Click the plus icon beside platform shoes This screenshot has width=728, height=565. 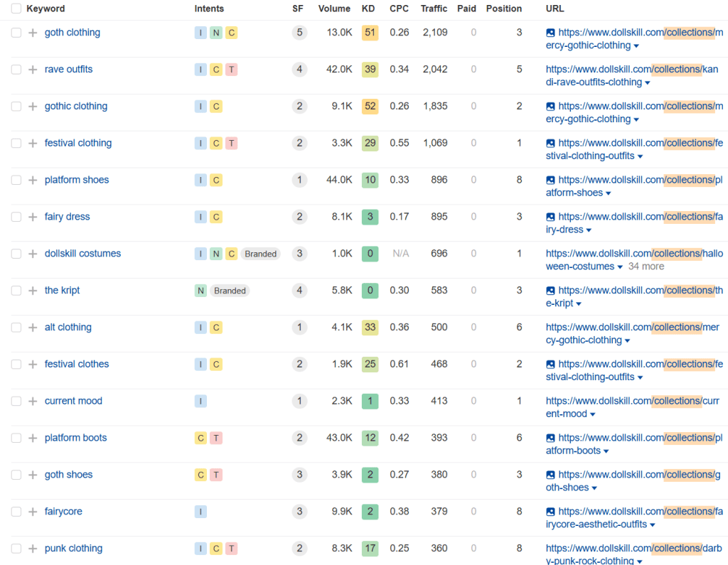[33, 181]
